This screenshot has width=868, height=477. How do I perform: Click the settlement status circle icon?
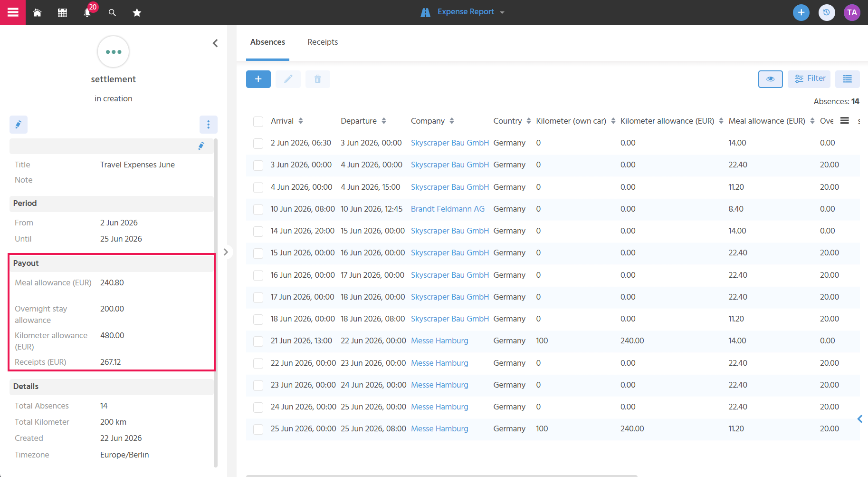point(114,52)
